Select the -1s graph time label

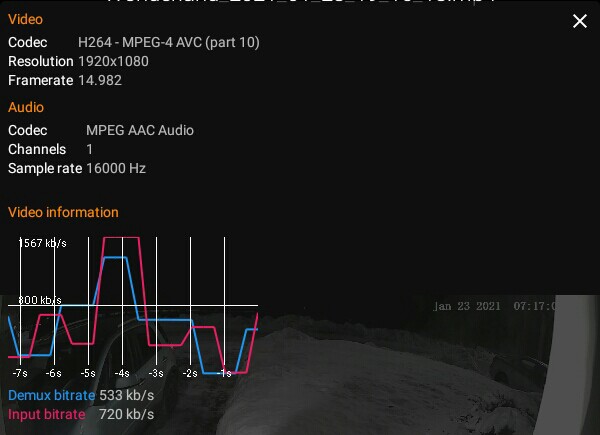(x=224, y=373)
